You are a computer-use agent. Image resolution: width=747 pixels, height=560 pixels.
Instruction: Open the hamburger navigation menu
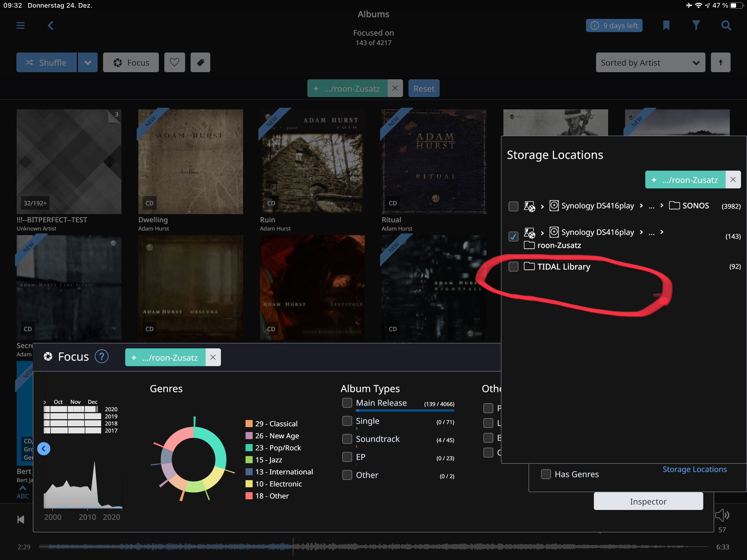(20, 25)
